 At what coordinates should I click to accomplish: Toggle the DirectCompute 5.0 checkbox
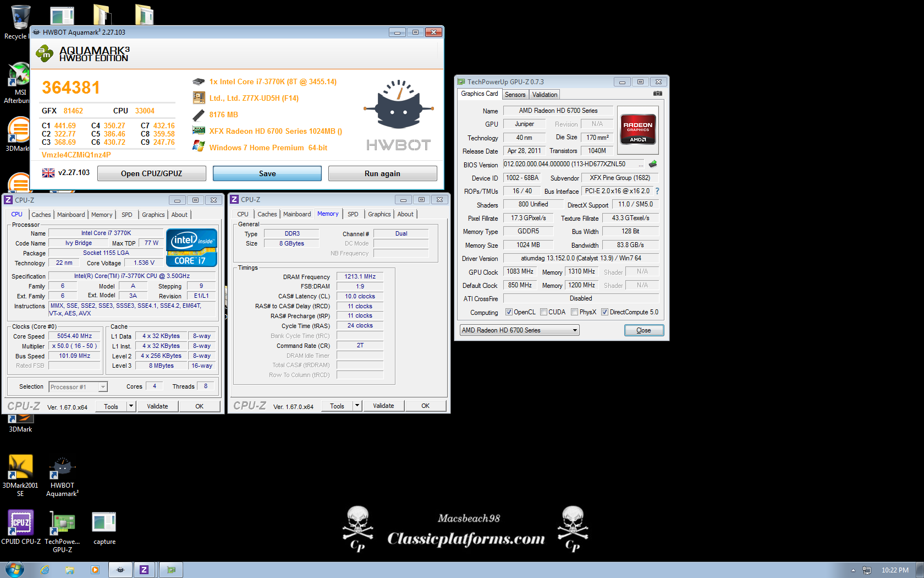pyautogui.click(x=604, y=312)
